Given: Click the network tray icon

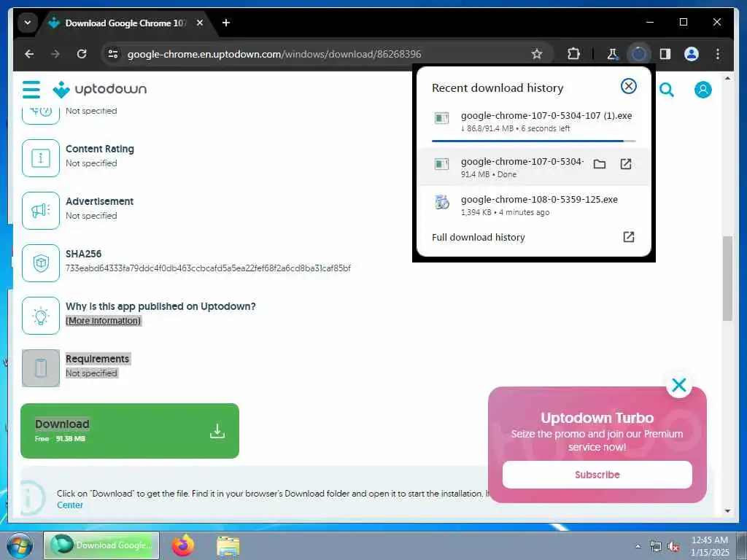Looking at the screenshot, I should click(656, 547).
